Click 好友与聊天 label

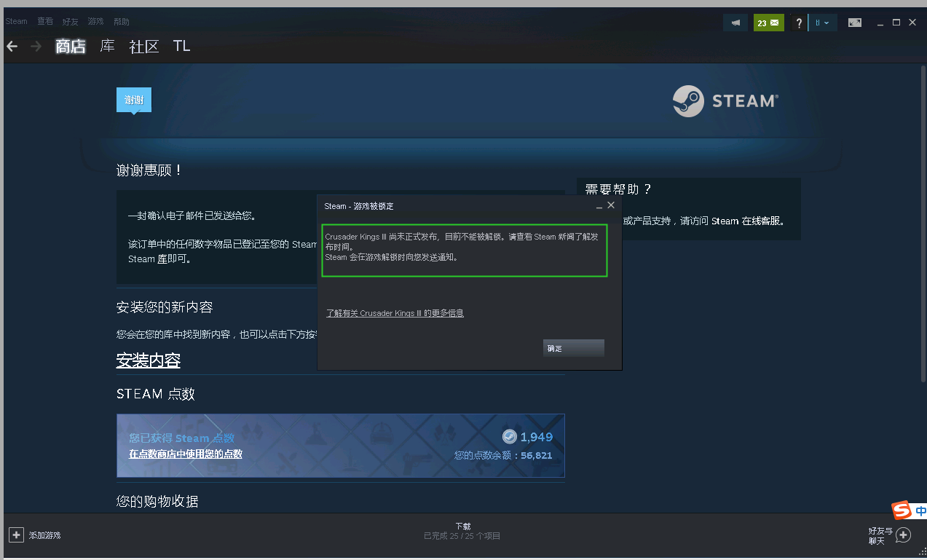coord(880,535)
